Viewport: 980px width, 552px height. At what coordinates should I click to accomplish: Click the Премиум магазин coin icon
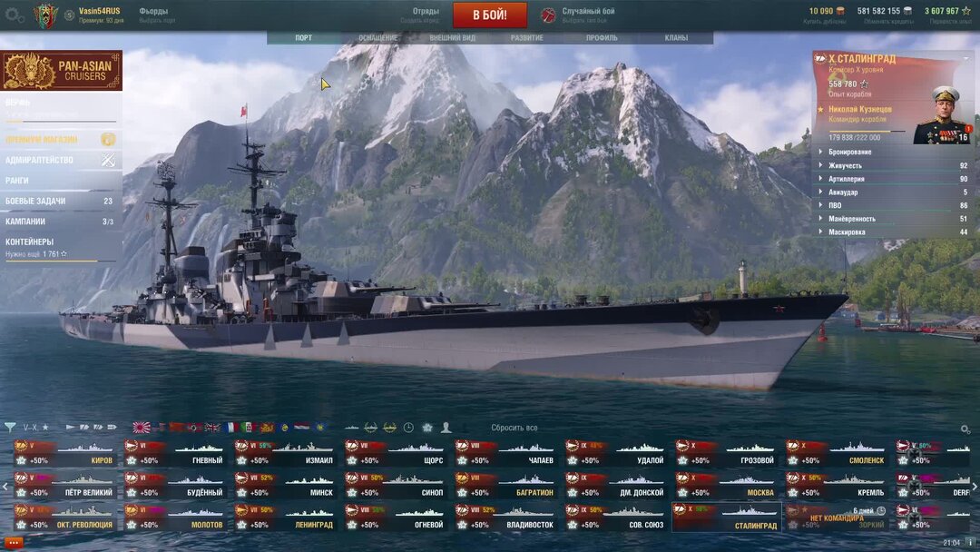click(108, 140)
